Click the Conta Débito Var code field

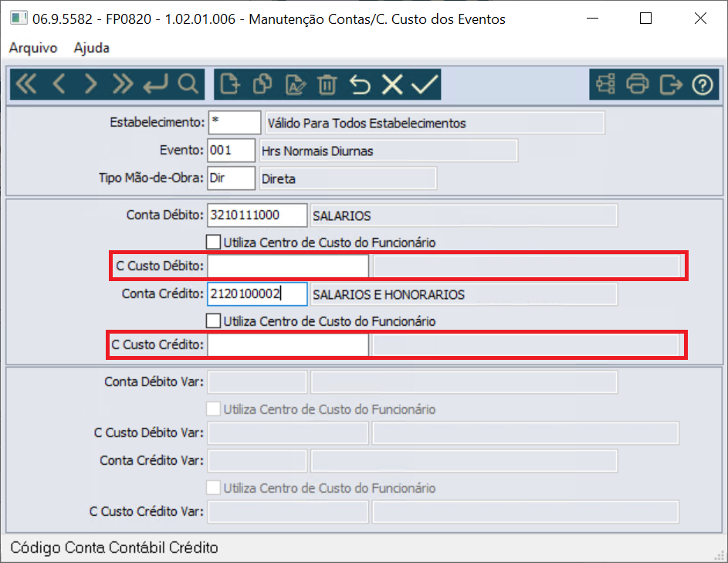(x=257, y=382)
